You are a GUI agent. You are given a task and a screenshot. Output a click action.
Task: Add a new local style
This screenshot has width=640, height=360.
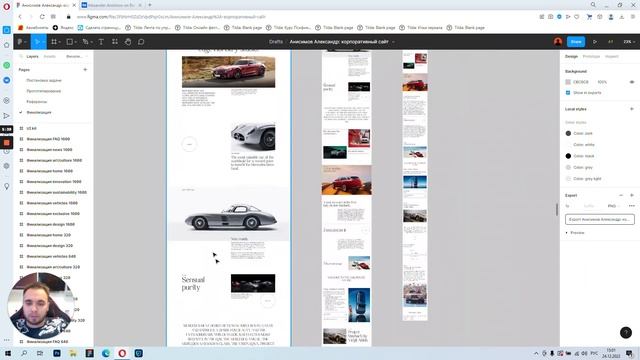point(631,109)
